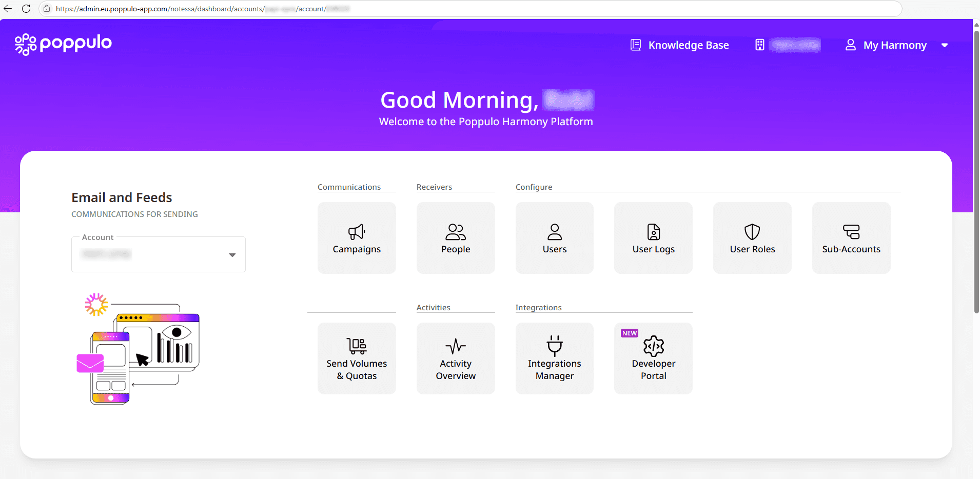
Task: Click the browser back arrow
Action: pyautogui.click(x=8, y=9)
